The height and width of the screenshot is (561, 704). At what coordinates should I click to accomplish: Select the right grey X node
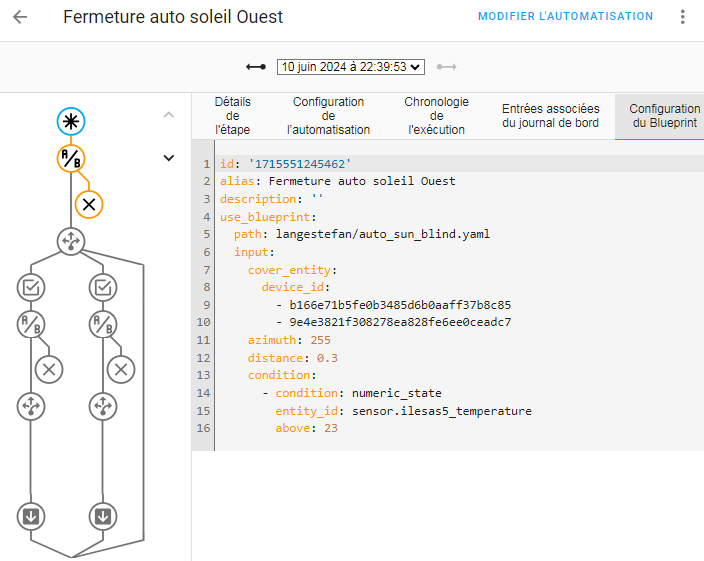(x=121, y=369)
